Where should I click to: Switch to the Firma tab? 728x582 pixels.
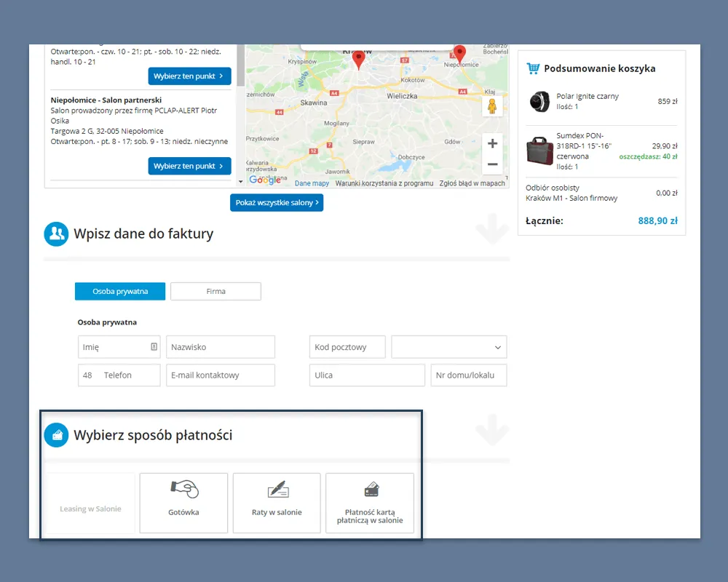(215, 291)
